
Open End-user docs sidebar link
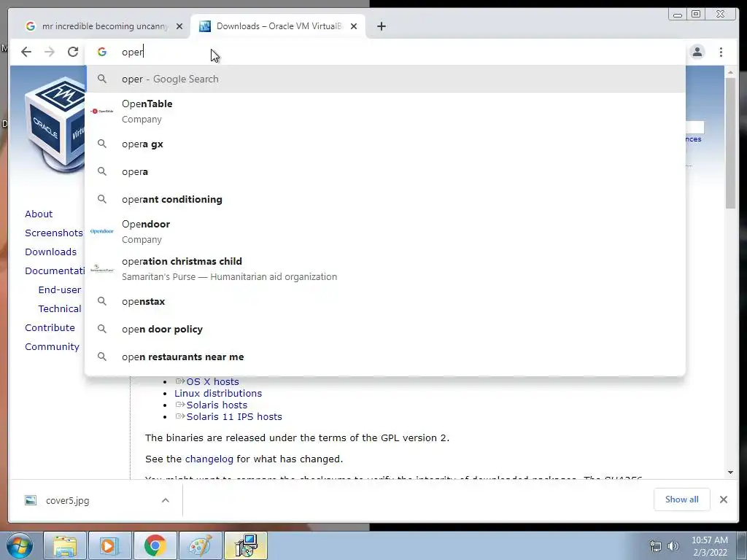click(60, 290)
